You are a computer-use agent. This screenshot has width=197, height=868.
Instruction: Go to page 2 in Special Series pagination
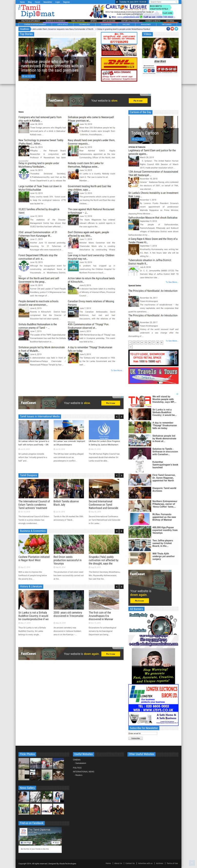tap(134, 342)
